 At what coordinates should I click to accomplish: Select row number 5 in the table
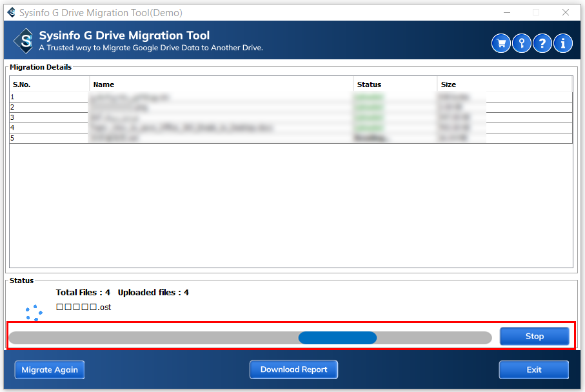(291, 138)
